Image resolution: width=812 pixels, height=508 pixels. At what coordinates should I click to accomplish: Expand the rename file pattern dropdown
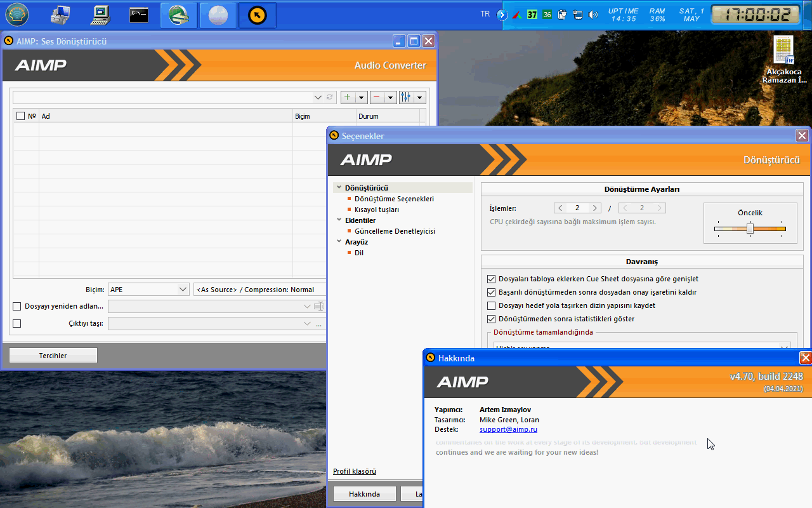[x=307, y=306]
